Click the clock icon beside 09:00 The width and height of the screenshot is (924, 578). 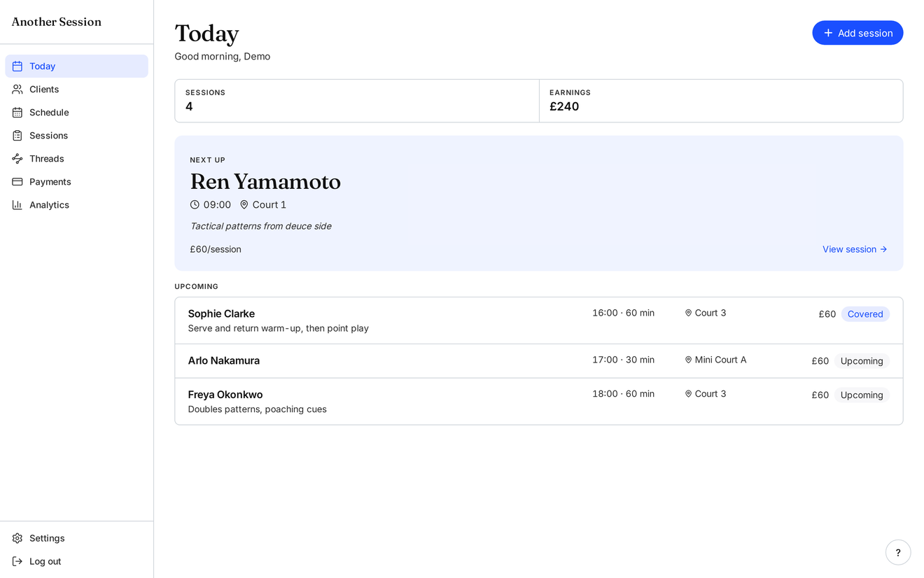click(195, 205)
